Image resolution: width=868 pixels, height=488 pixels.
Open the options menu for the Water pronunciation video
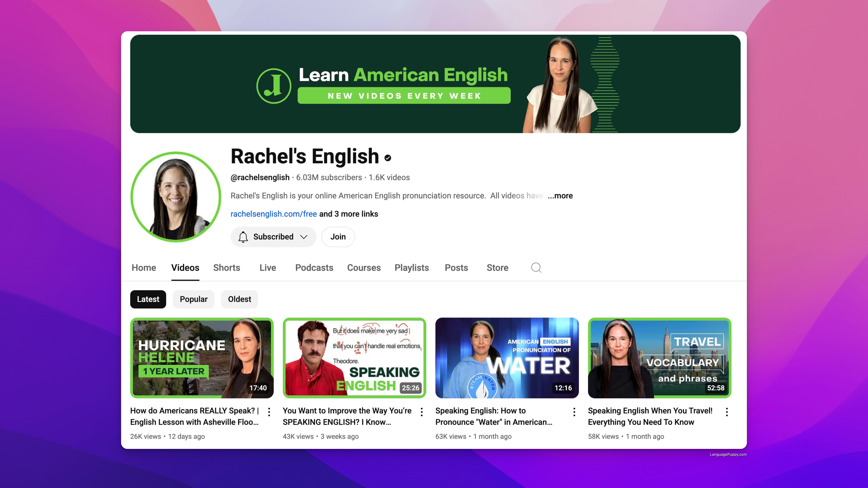574,412
